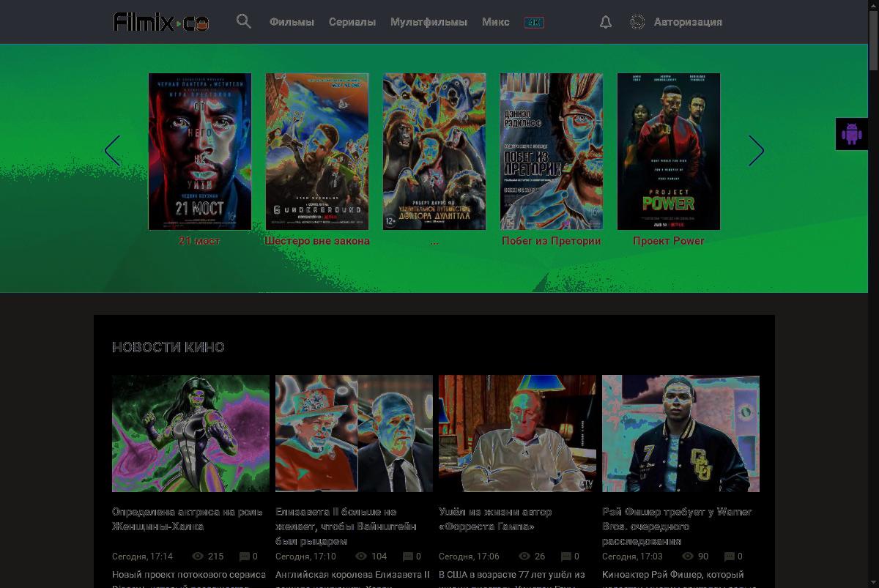Open the Android app side button

pyautogui.click(x=851, y=134)
